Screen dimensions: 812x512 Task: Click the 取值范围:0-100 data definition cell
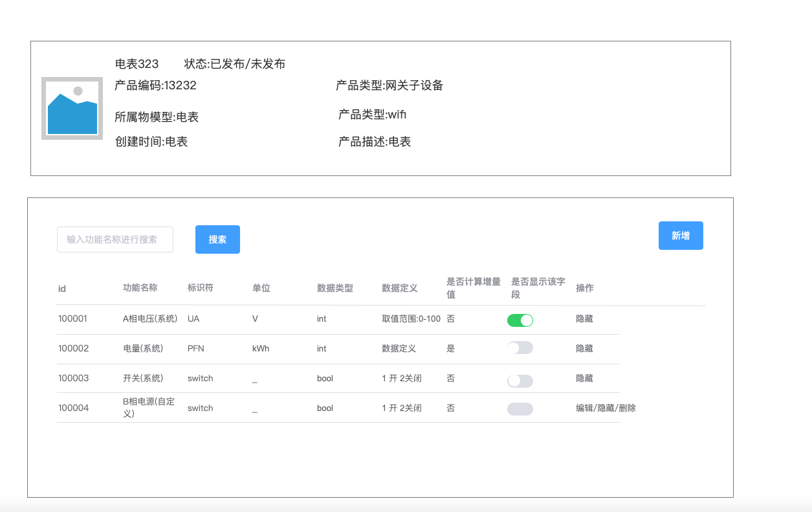pos(411,319)
